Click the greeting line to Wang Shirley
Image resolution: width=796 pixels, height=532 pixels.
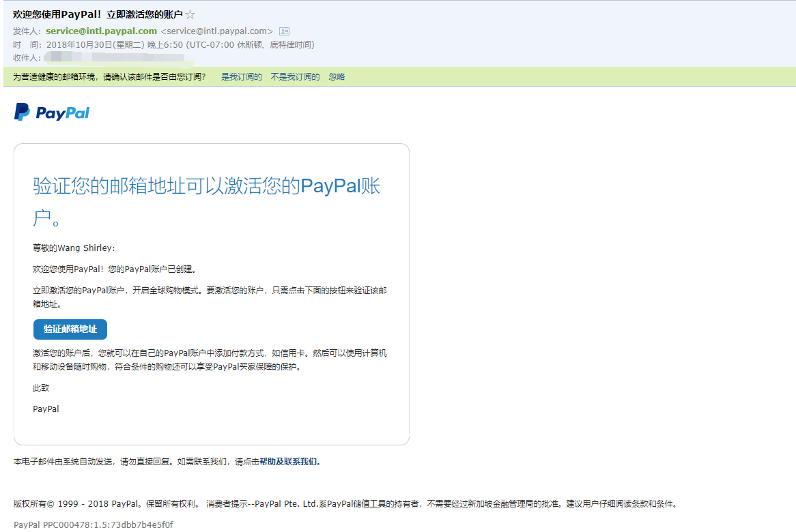(74, 248)
